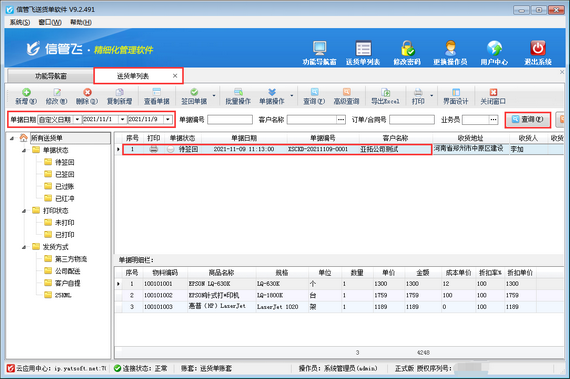Open the 用户中心 globe icon
The height and width of the screenshot is (379, 570).
[494, 48]
